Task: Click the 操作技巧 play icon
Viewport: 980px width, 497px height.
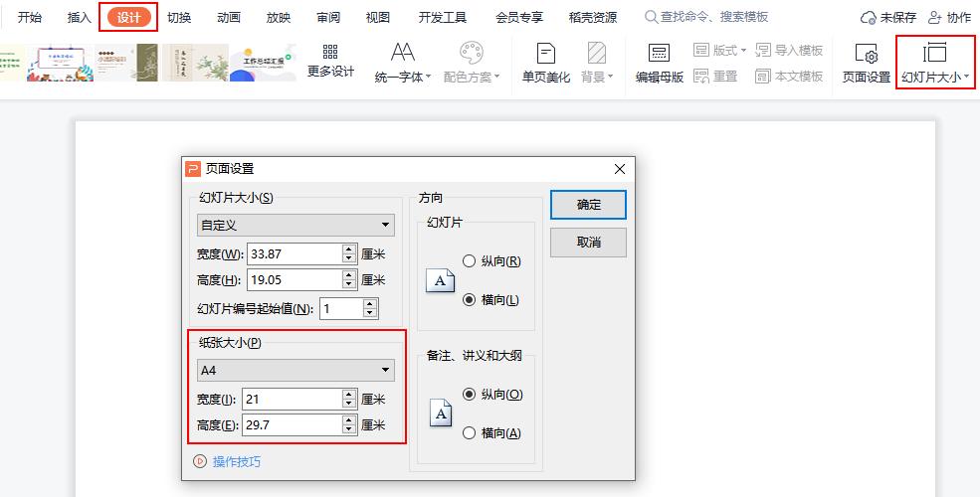Action: click(200, 461)
